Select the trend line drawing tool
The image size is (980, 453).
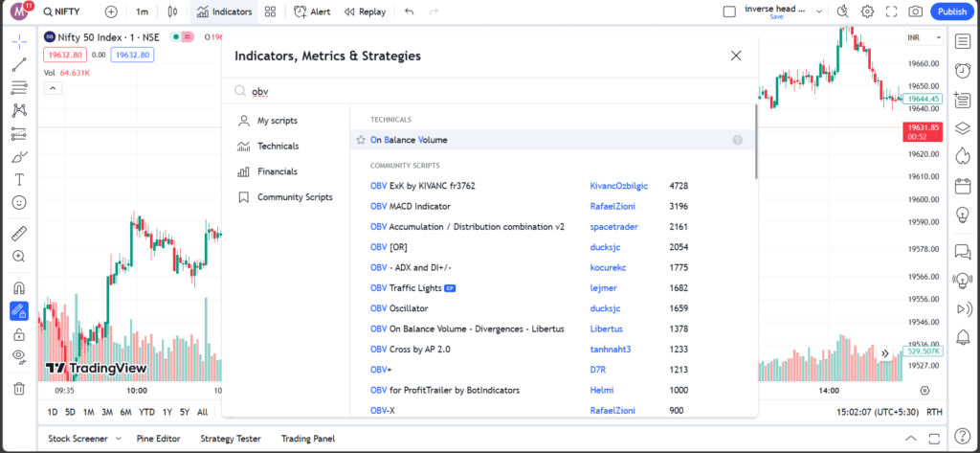tap(19, 64)
